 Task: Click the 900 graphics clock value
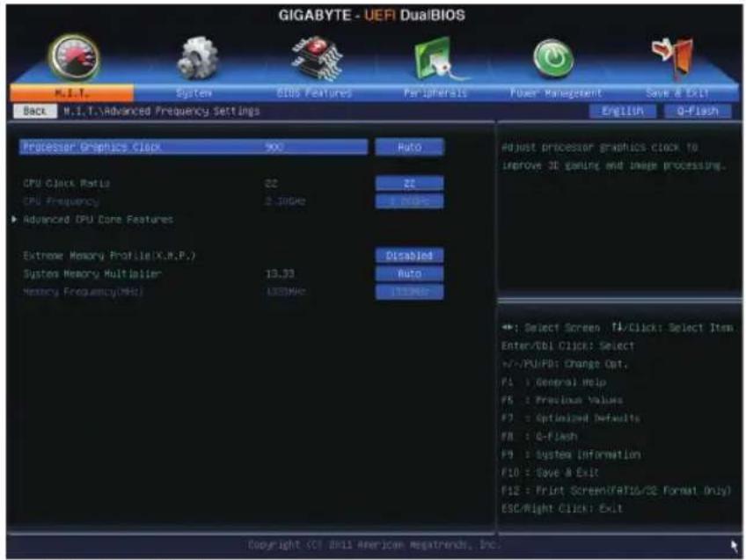(274, 147)
